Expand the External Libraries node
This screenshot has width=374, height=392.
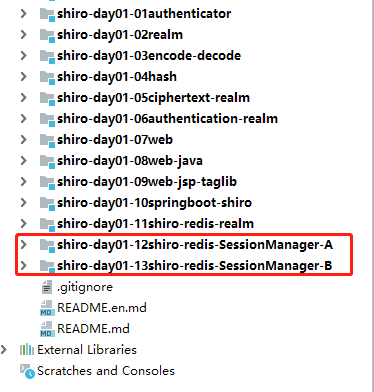(4, 350)
